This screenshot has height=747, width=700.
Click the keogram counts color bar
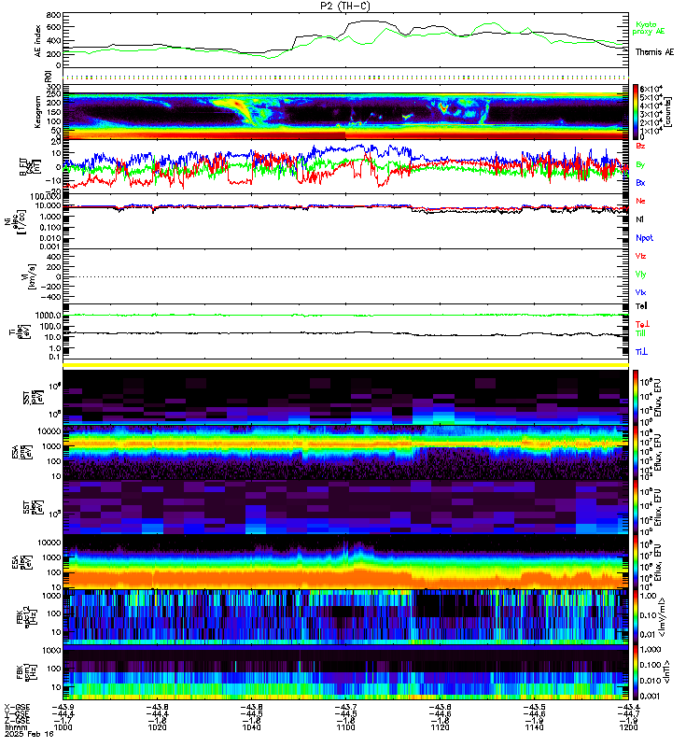click(636, 112)
